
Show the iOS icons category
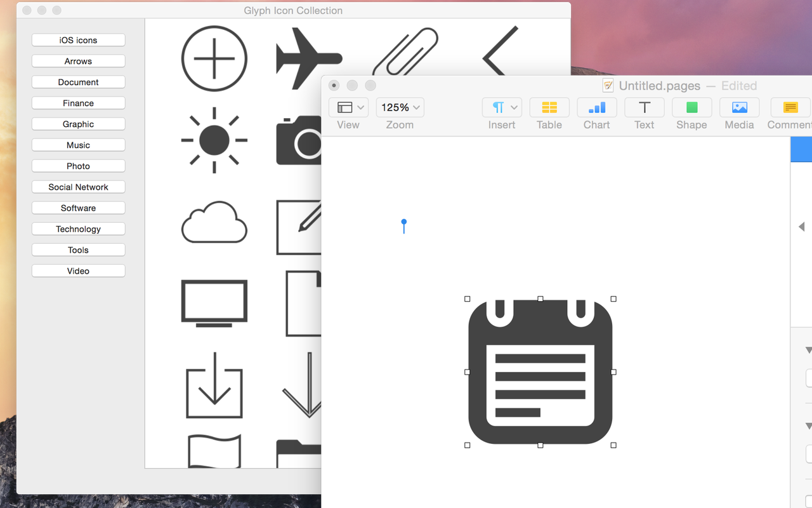[79, 40]
